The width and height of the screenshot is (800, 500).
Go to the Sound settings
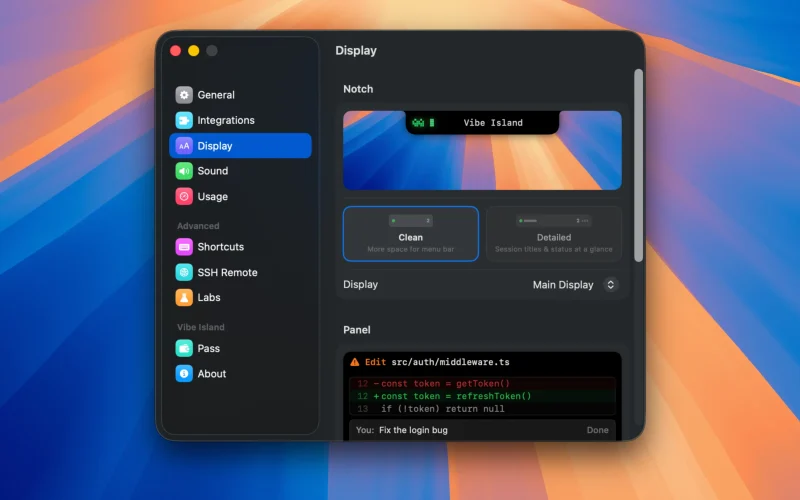pyautogui.click(x=240, y=171)
